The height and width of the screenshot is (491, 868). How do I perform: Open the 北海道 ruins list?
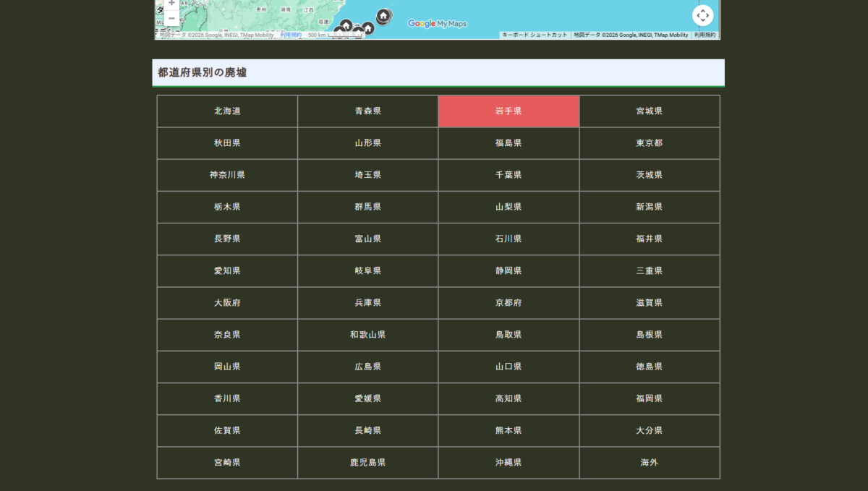(x=227, y=111)
